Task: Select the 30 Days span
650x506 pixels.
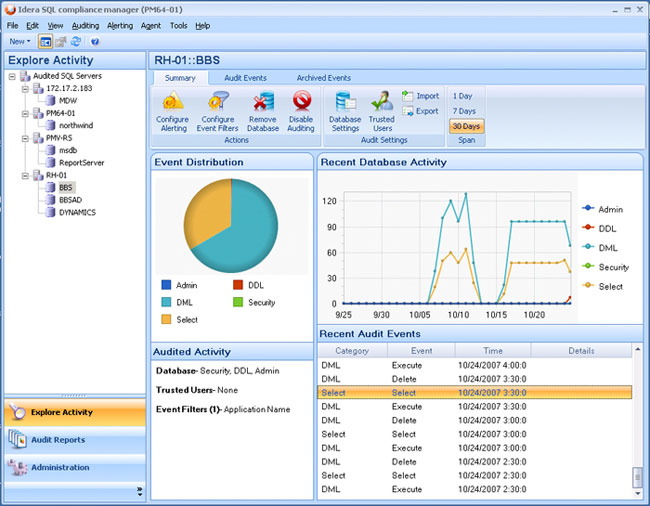Action: click(466, 126)
